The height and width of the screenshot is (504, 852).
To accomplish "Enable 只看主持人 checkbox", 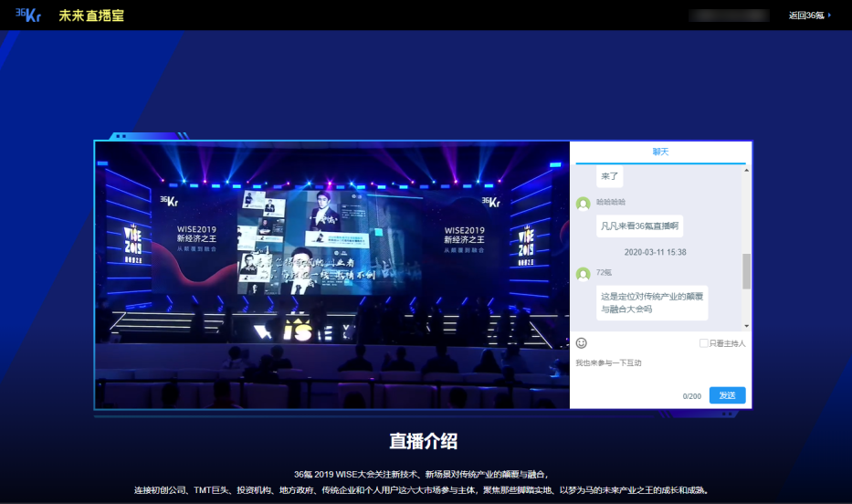I will tap(704, 343).
